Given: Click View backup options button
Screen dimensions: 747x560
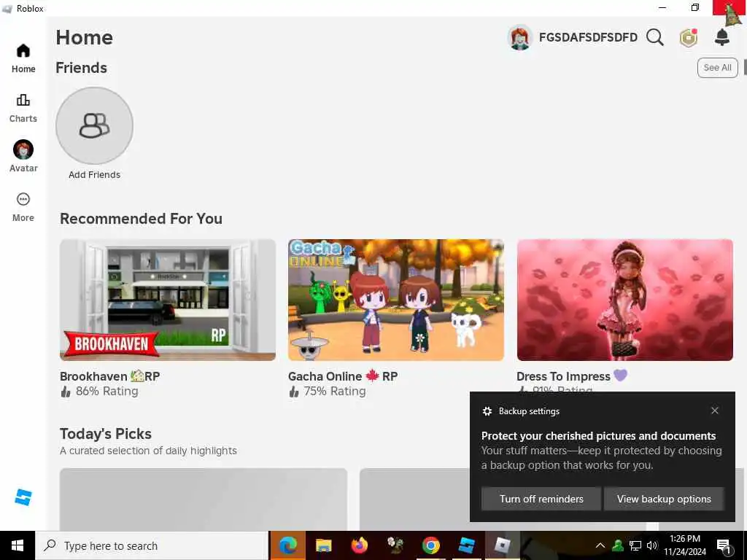Looking at the screenshot, I should click(664, 499).
